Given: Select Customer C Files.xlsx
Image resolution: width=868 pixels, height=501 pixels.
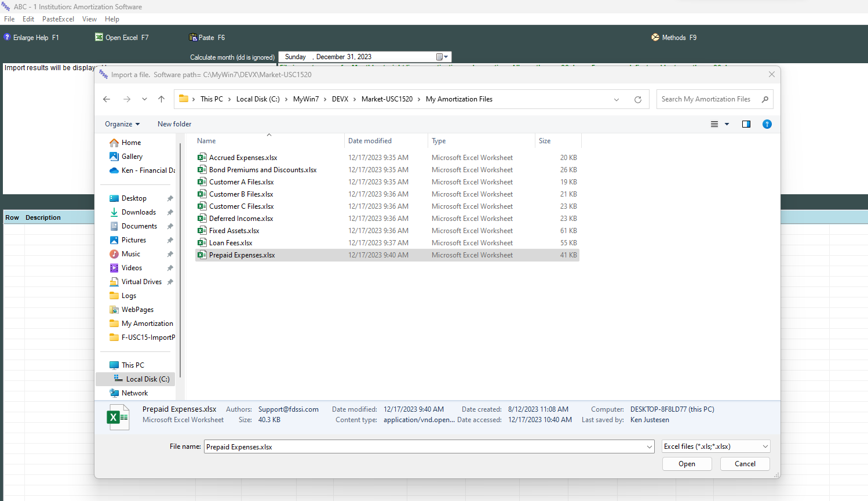Looking at the screenshot, I should click(241, 206).
